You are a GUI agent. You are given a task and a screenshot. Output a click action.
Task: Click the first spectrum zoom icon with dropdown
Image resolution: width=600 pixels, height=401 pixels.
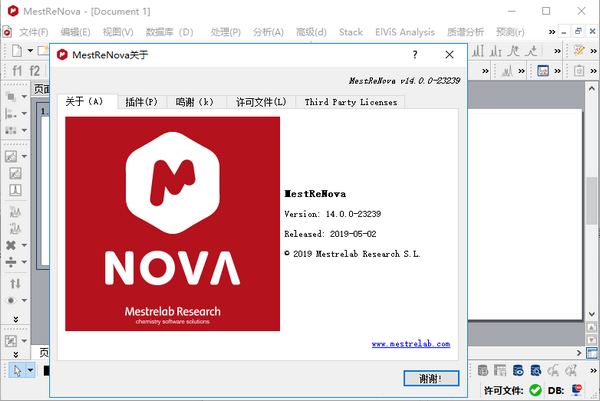[x=11, y=156]
